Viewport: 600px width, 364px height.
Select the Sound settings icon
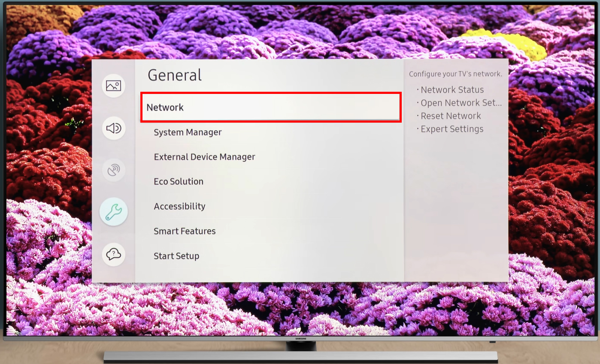pyautogui.click(x=113, y=127)
